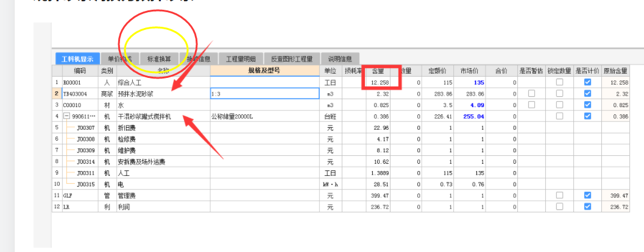Viewport: 644px width, 252px height.
Task: Open the 单价构成 tab
Action: (120, 59)
